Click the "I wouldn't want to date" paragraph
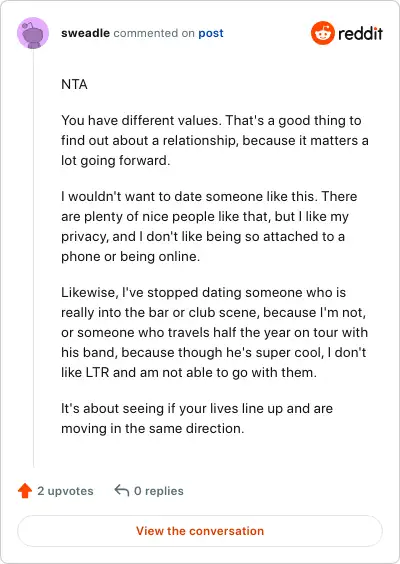The width and height of the screenshot is (400, 564). [209, 226]
